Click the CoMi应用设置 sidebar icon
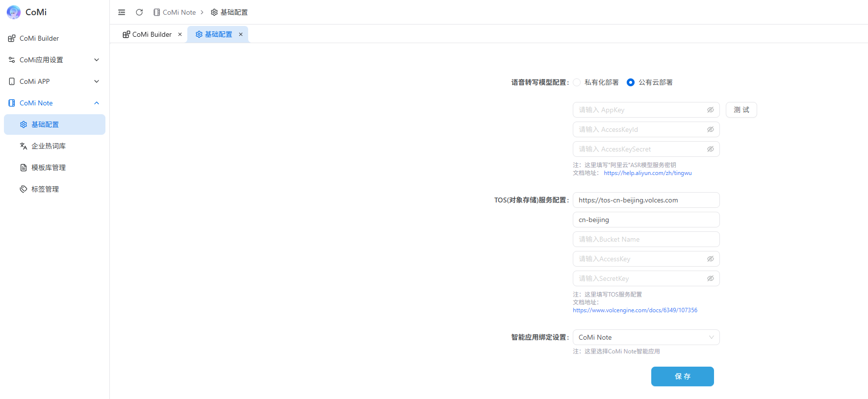This screenshot has width=868, height=399. [12, 60]
